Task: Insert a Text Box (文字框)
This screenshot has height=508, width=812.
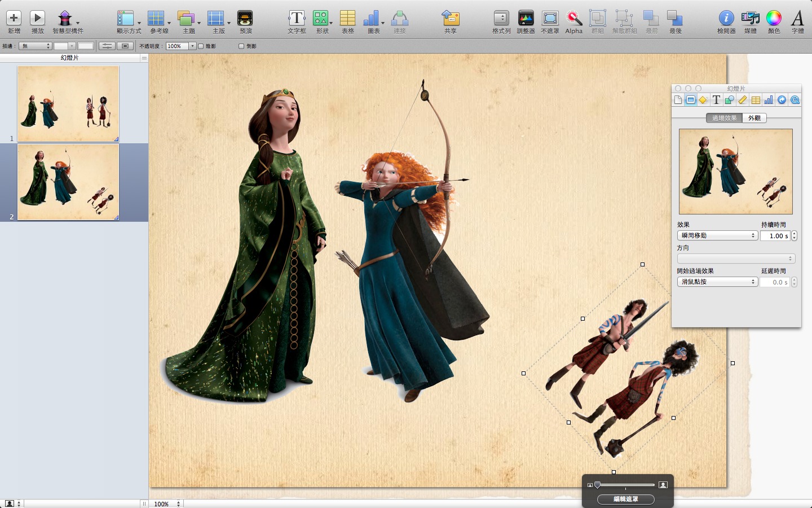Action: coord(297,18)
